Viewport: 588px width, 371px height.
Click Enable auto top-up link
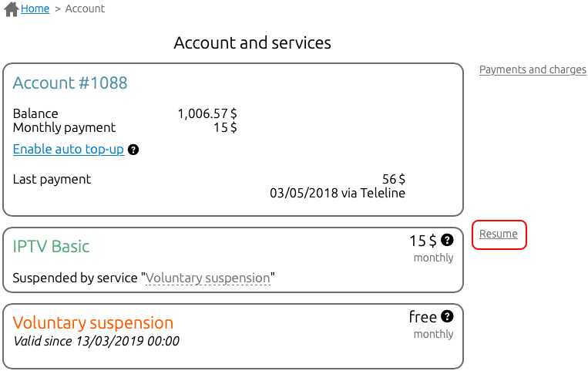(69, 149)
